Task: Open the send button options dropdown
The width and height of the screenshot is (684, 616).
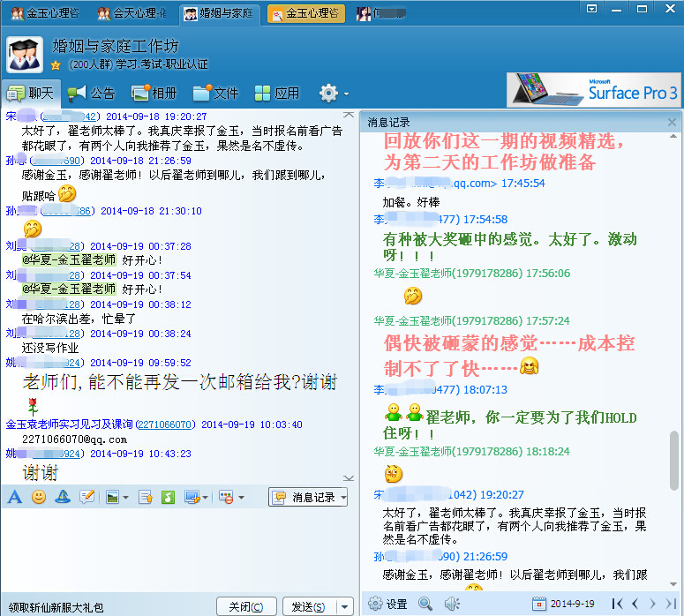Action: pos(344,606)
